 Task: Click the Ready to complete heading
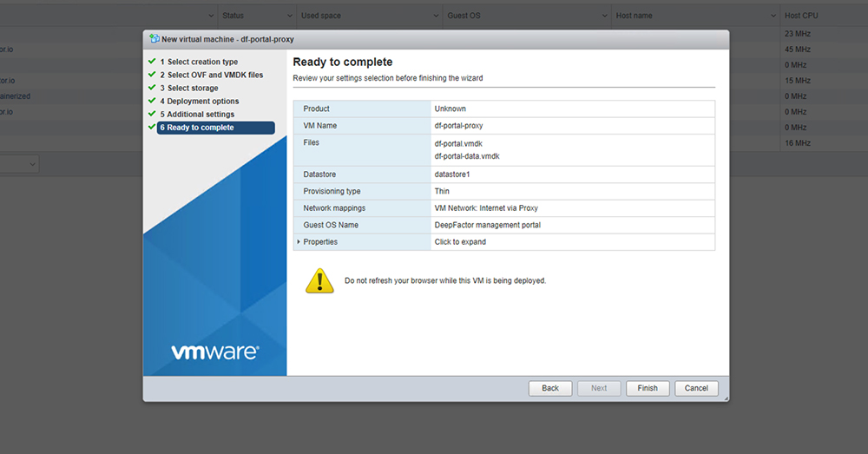click(343, 62)
